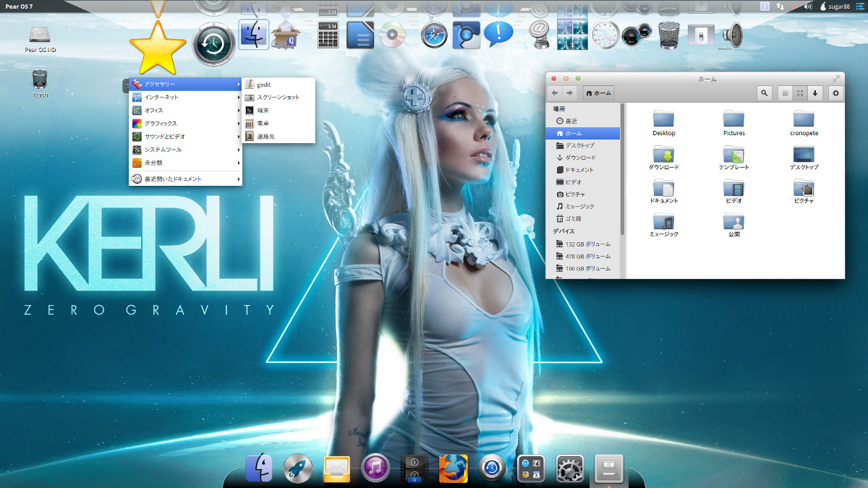
Task: Open the wallpaper grid thumbnails icon
Action: pos(571,34)
